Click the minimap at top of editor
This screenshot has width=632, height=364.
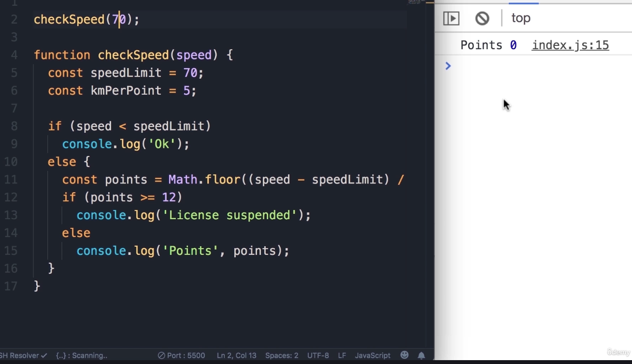417,2
